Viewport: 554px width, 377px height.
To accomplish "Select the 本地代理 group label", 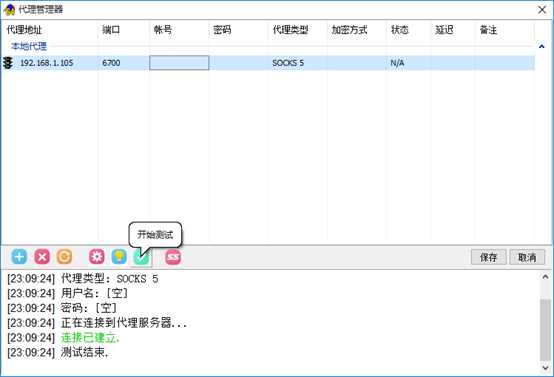I will 29,46.
